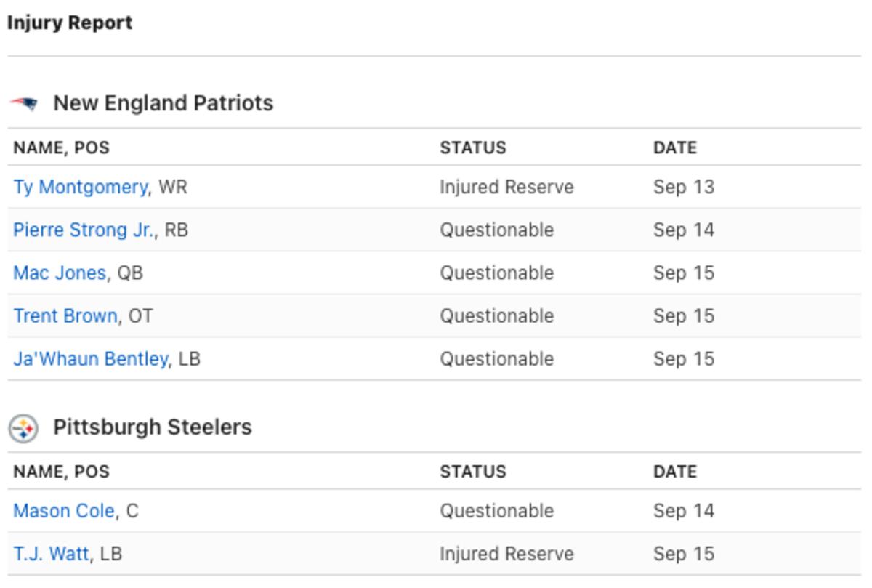Open Ty Montgomery player link

(x=80, y=188)
